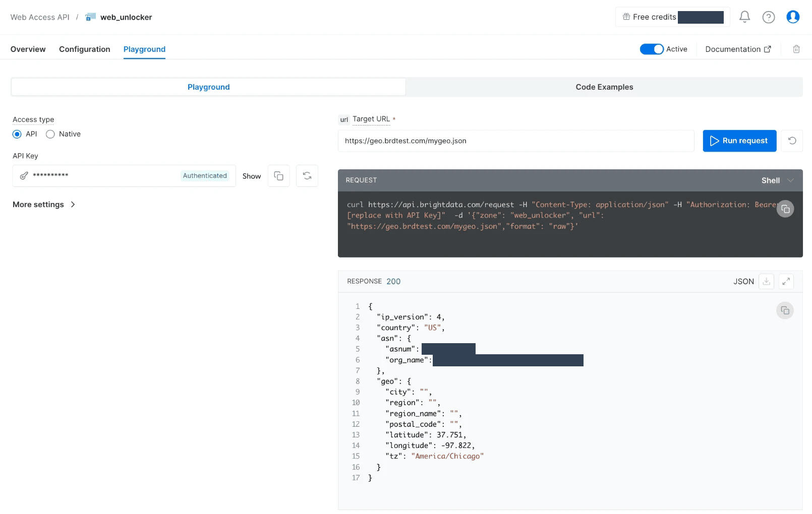Go to the Overview tab
This screenshot has height=514, width=812.
tap(28, 49)
